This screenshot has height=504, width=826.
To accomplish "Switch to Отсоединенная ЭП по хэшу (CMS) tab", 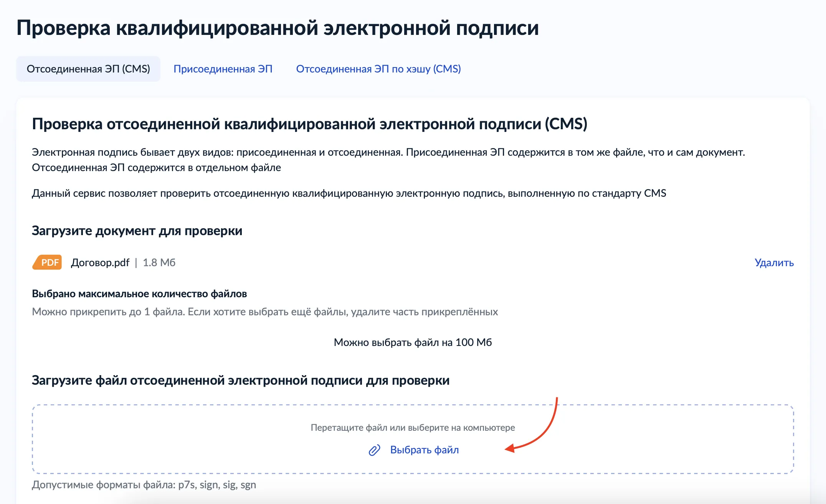I will (378, 69).
